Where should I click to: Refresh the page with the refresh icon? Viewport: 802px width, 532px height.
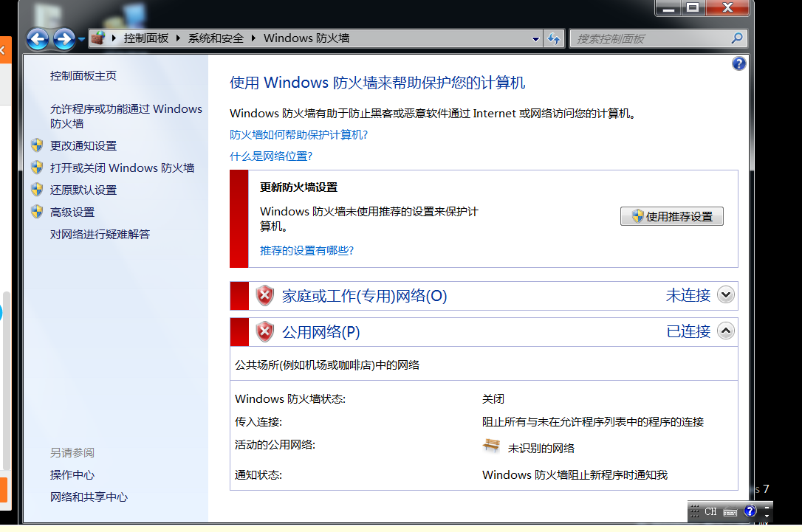(554, 38)
